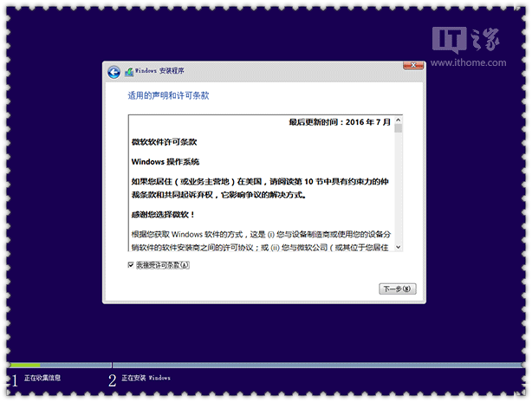Click the 下一步(N) button
Viewport: 532px width, 402px height.
398,289
